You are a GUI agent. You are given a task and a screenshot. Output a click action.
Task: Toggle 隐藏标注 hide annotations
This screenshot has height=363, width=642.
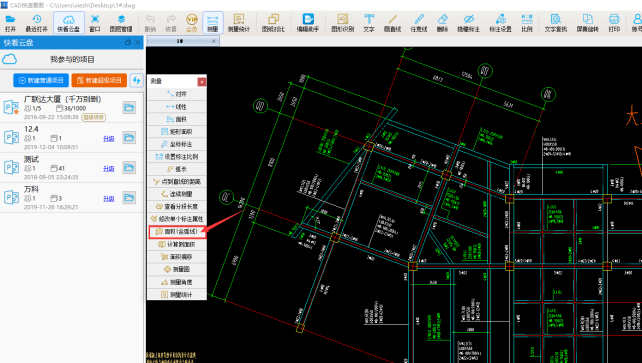coord(468,23)
